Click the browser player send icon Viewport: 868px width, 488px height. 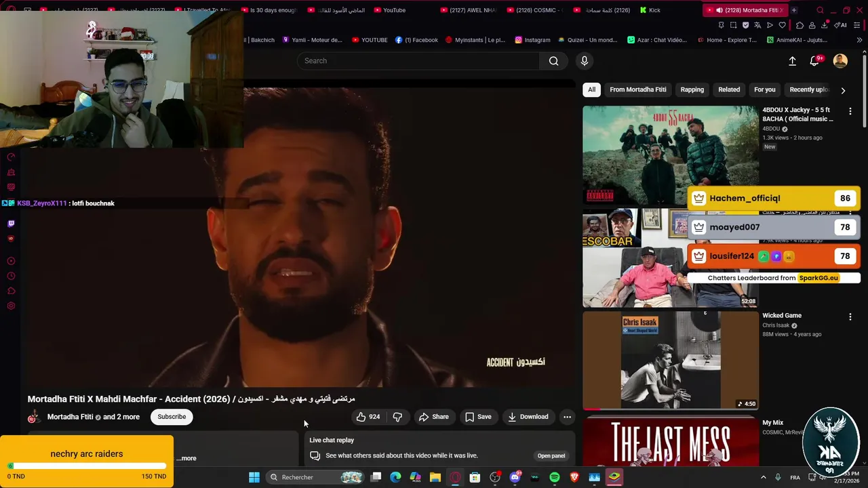click(770, 25)
